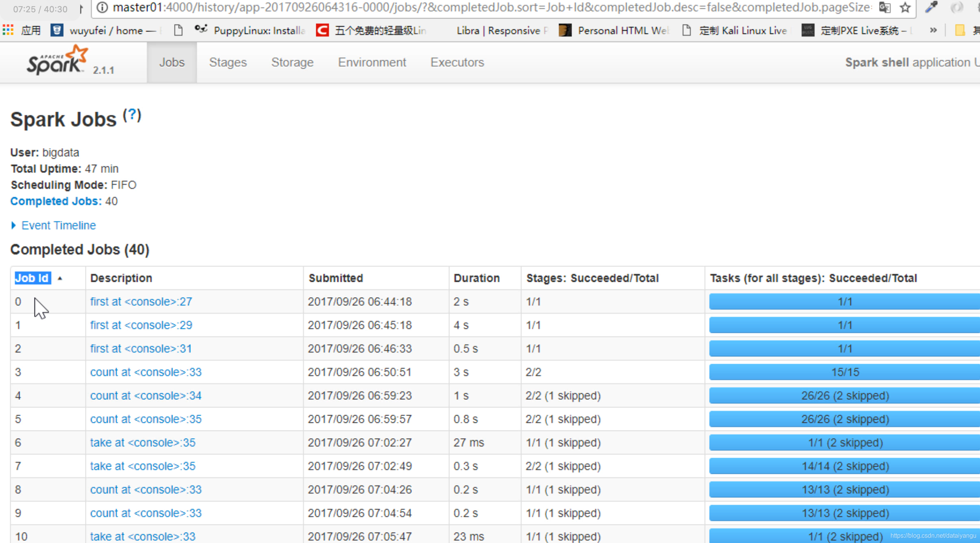Open the Chrome apps grid icon
Screen dimensions: 980x543
pyautogui.click(x=8, y=30)
